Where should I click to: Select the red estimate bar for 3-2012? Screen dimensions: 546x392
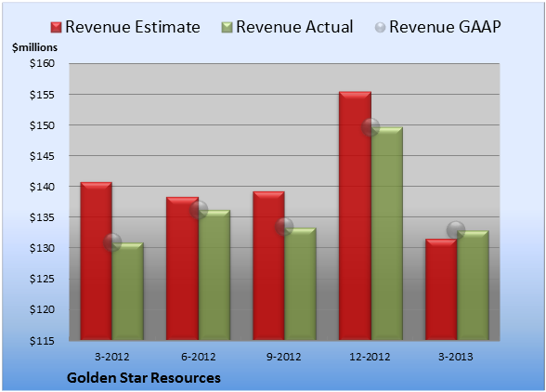click(x=97, y=261)
